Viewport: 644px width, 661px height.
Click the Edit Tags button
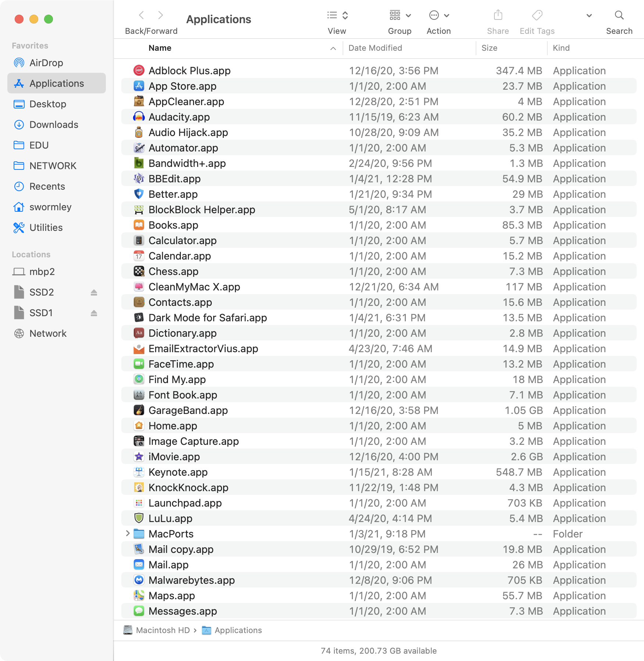[537, 15]
